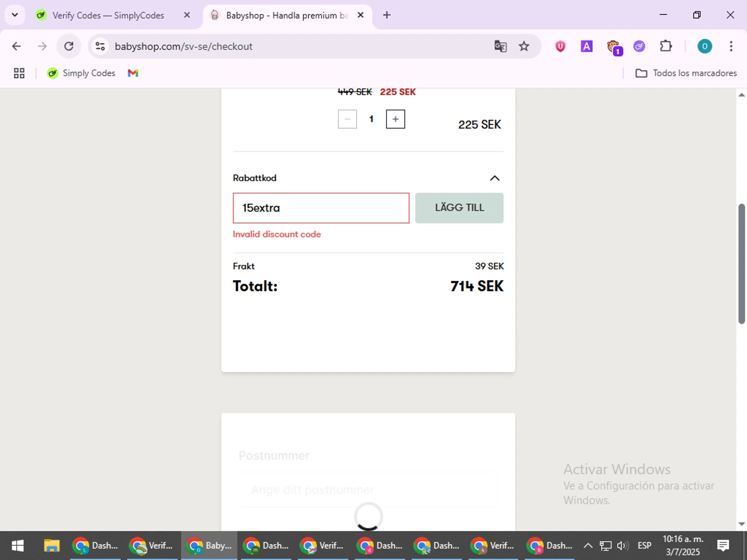The image size is (747, 560).
Task: Click the scrollbar up arrow
Action: [742, 95]
